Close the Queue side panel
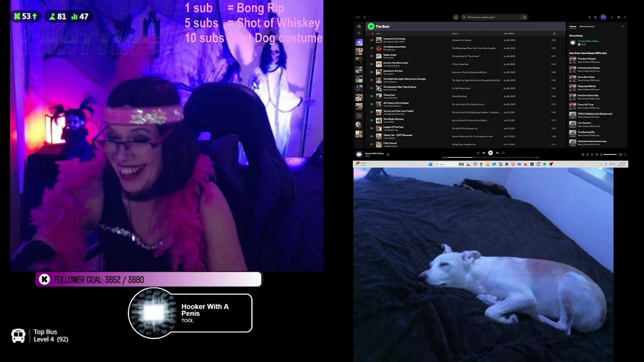 622,26
